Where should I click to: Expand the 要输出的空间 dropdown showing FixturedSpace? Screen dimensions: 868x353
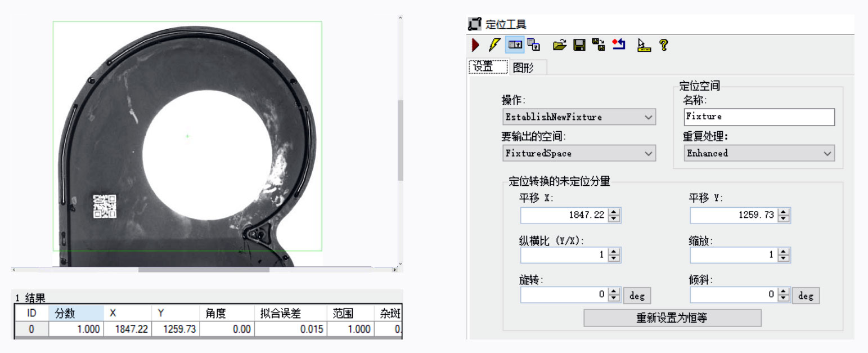pyautogui.click(x=579, y=153)
